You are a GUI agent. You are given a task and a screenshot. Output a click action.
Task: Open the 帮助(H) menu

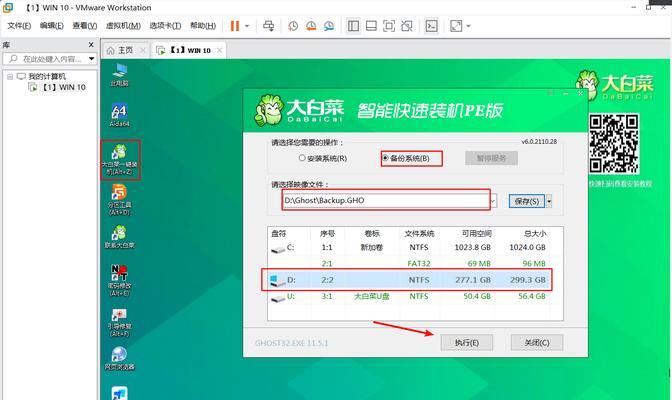point(203,26)
